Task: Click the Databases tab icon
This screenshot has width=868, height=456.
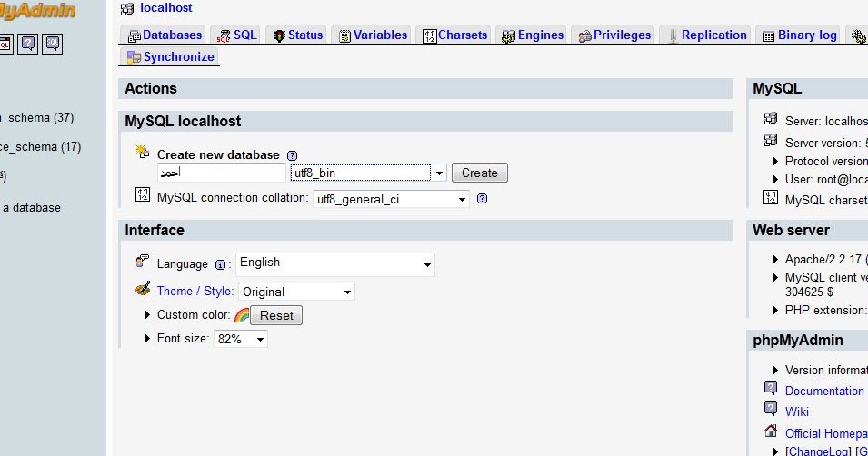Action: 134,36
